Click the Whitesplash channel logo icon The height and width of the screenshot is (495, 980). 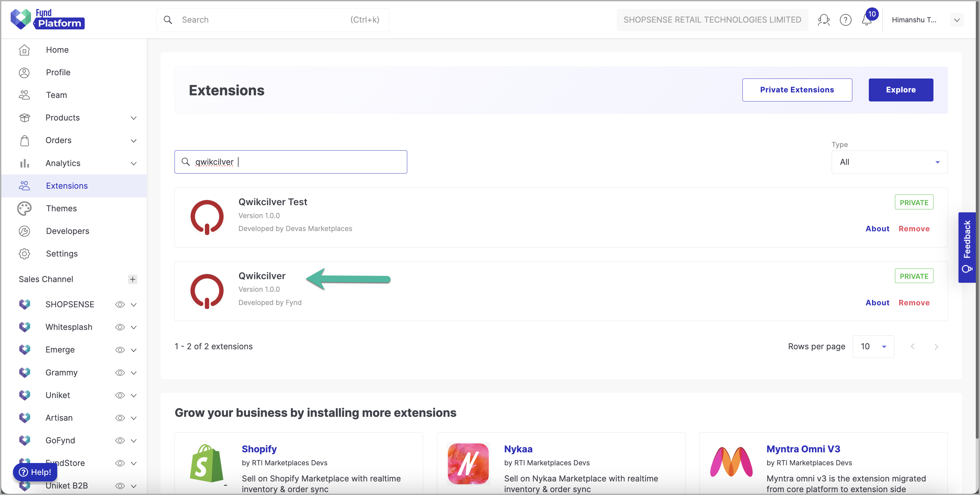24,327
